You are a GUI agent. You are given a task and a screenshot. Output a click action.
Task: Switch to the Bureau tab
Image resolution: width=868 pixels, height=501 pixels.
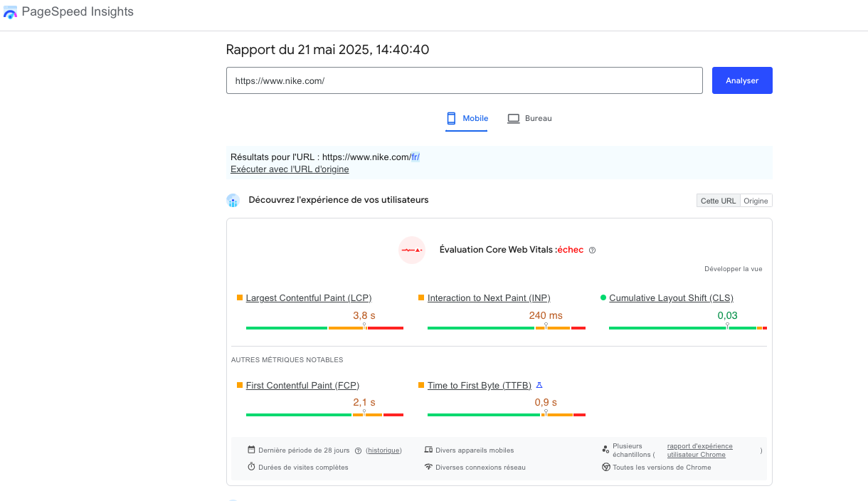(x=529, y=118)
